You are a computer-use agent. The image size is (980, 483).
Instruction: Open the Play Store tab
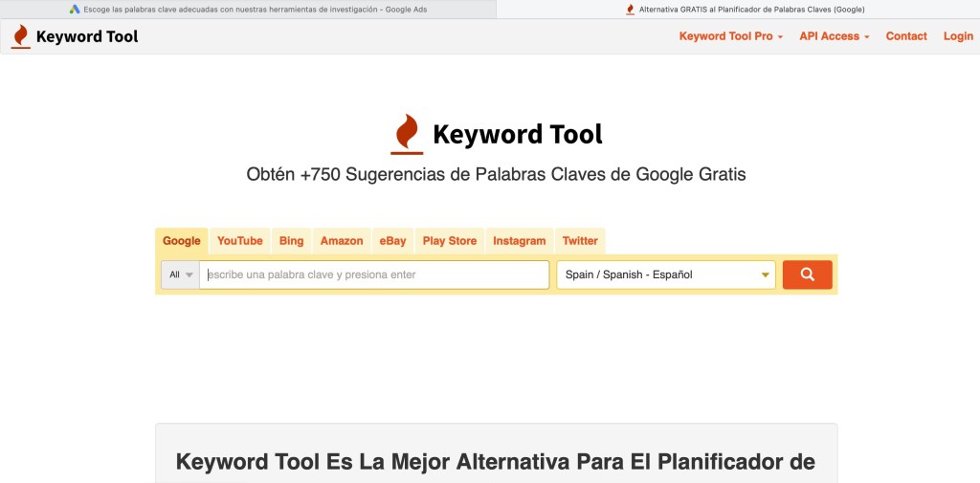pyautogui.click(x=449, y=241)
